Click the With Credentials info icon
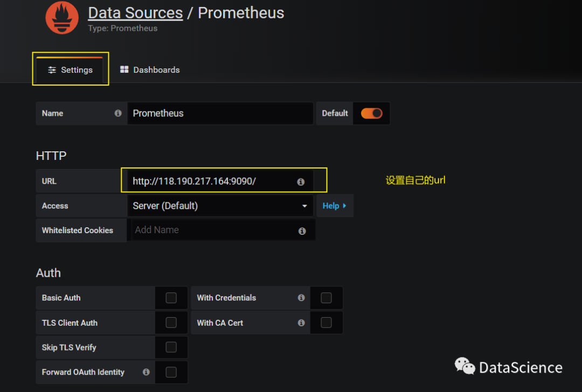Image resolution: width=582 pixels, height=392 pixels. point(301,298)
